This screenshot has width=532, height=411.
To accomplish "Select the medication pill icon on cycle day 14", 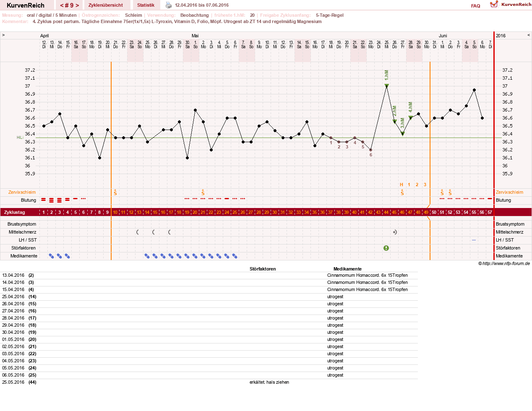I will click(147, 256).
